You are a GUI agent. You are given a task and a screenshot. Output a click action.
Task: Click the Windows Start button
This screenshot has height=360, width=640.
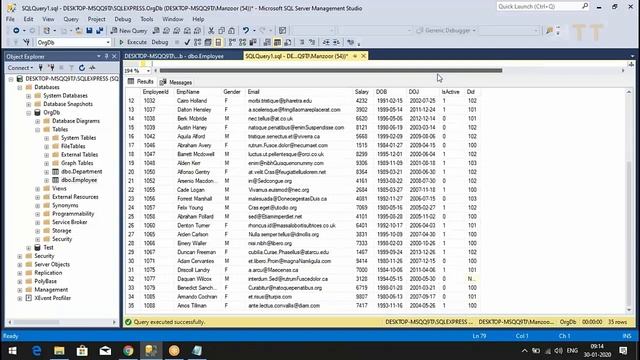(x=12, y=351)
